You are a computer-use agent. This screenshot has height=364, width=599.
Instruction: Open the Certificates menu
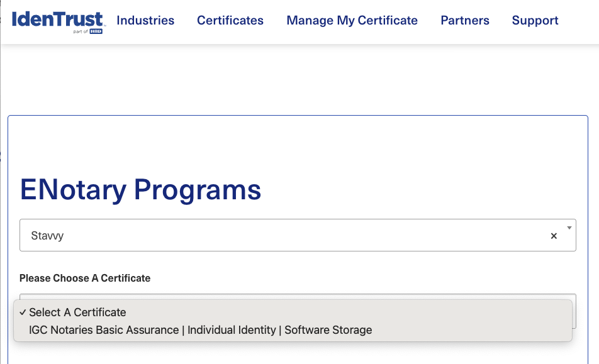coord(230,20)
